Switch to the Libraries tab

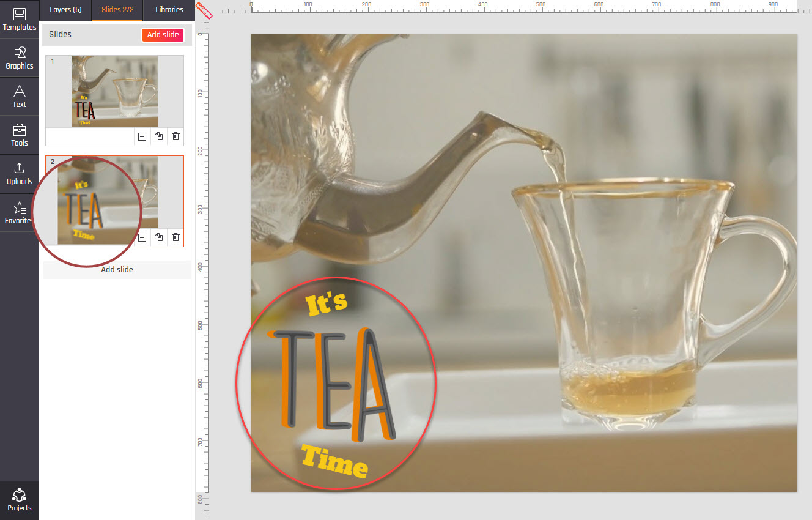[169, 10]
